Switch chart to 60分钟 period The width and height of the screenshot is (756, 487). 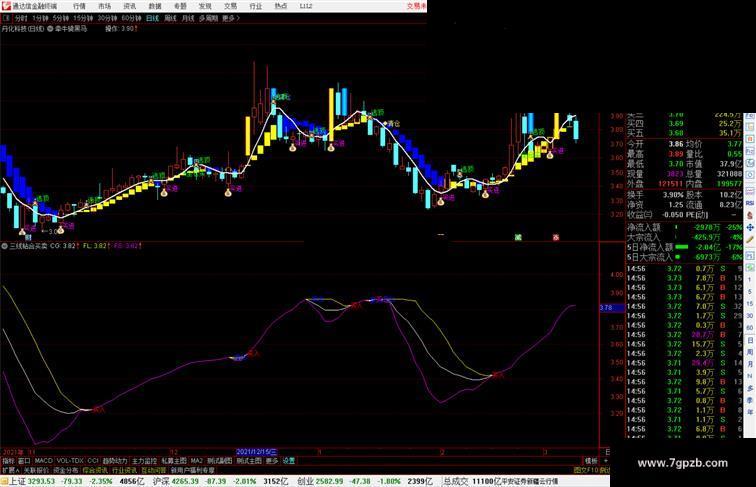click(131, 18)
